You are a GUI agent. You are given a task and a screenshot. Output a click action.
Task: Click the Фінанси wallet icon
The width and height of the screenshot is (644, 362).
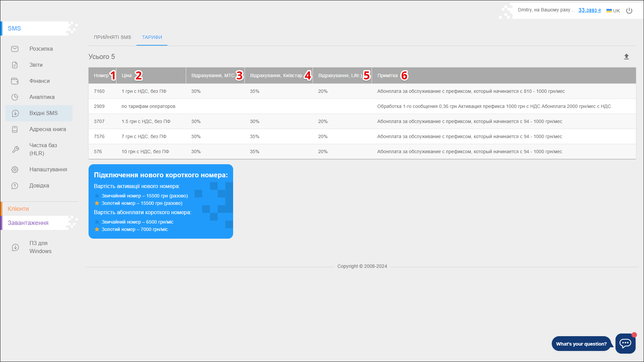pos(15,81)
